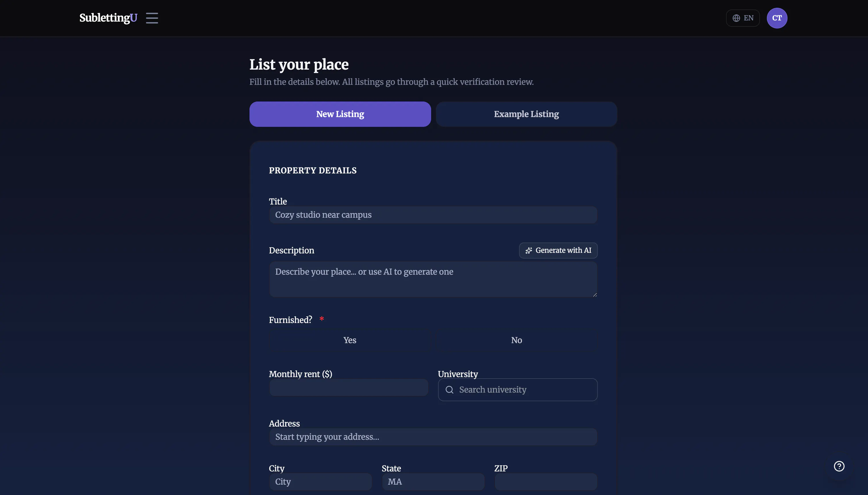
Task: Open the hamburger navigation menu
Action: (152, 18)
